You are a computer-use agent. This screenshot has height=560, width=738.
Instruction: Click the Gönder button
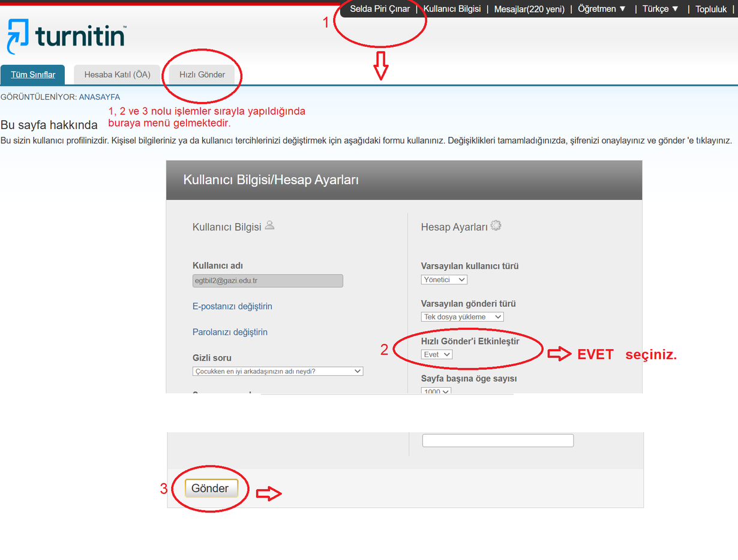click(211, 489)
